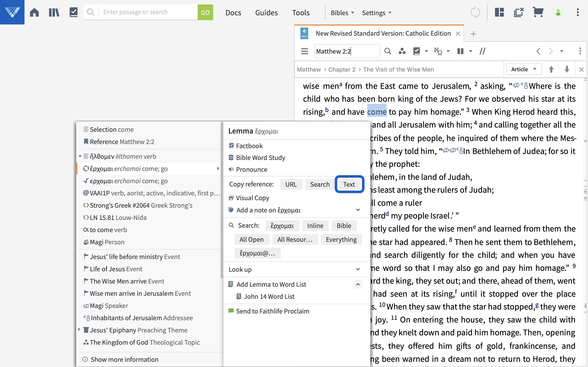The width and height of the screenshot is (588, 367).
Task: Open the Article navigation dropdown
Action: 523,69
